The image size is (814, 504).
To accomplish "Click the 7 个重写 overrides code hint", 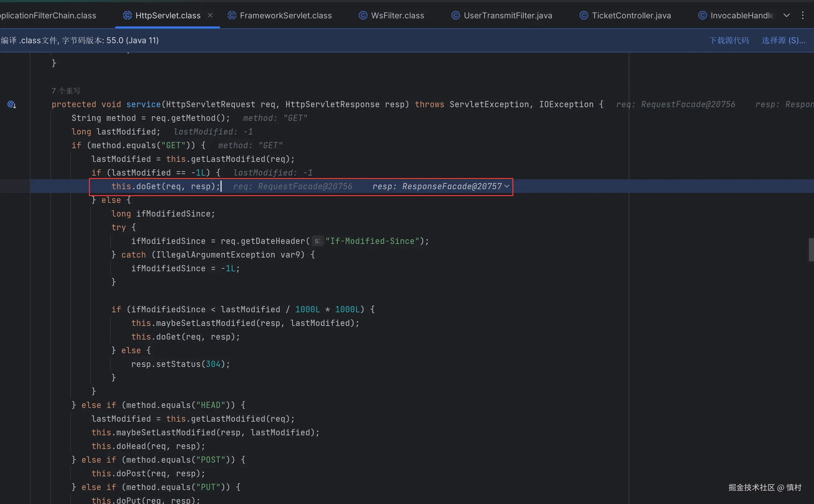I will pyautogui.click(x=66, y=91).
